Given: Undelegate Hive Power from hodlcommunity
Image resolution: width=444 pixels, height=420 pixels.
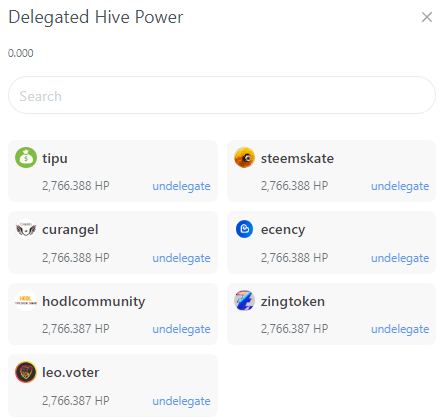Looking at the screenshot, I should pos(181,329).
